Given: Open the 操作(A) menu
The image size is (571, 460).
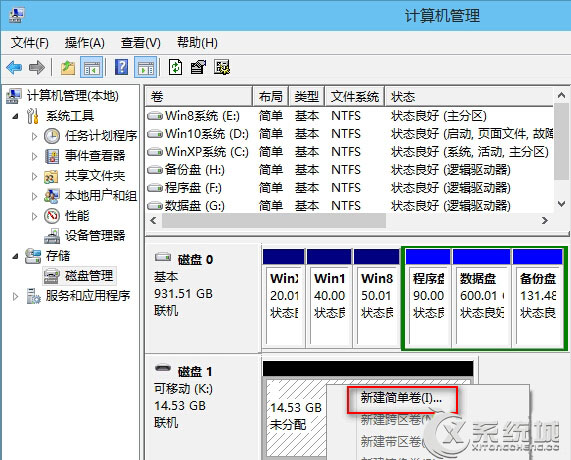Looking at the screenshot, I should click(84, 43).
